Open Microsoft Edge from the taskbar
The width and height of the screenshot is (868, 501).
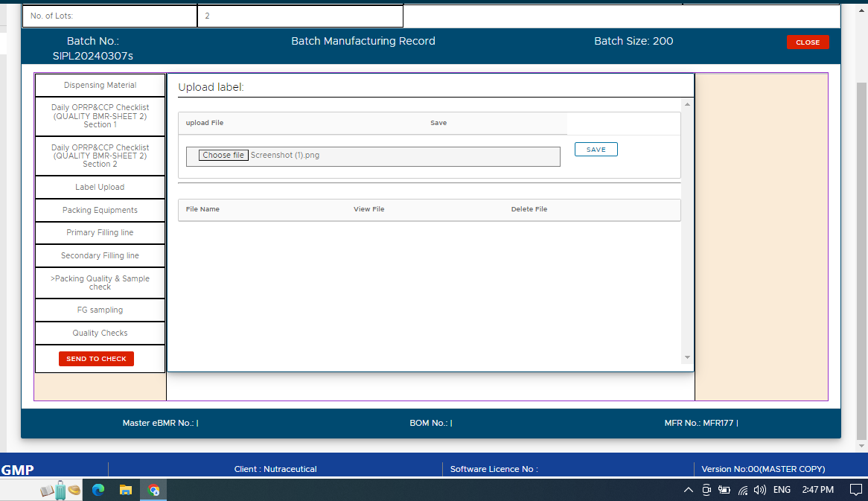click(98, 490)
